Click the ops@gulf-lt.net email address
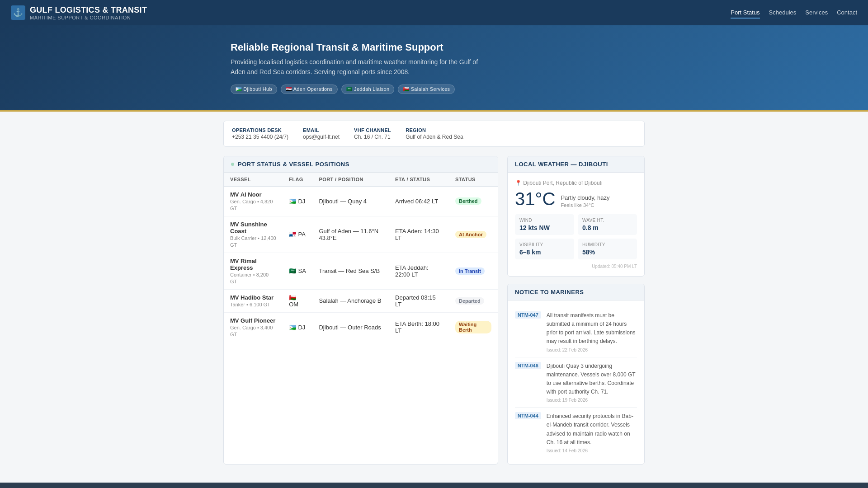868x488 pixels. click(321, 137)
